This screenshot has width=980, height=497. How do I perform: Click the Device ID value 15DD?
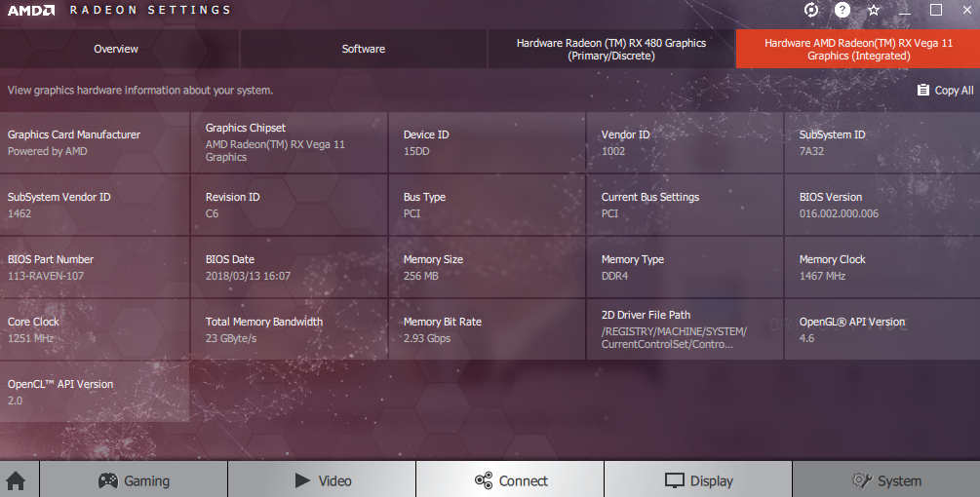416,151
